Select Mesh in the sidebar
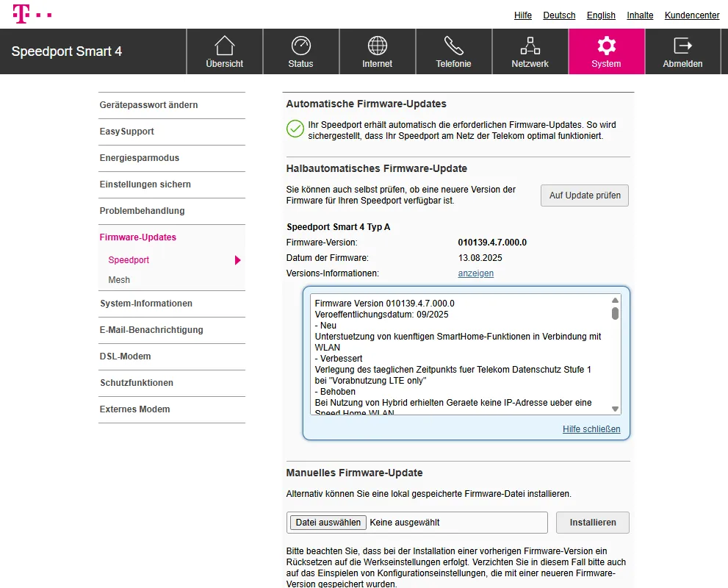Viewport: 728px width, 588px height. 118,280
